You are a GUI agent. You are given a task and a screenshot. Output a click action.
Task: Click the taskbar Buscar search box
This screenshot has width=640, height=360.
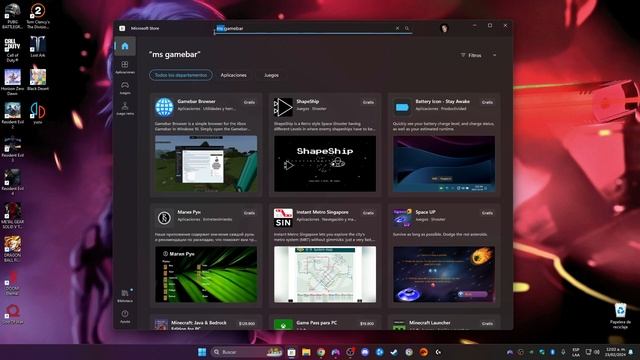click(x=247, y=352)
